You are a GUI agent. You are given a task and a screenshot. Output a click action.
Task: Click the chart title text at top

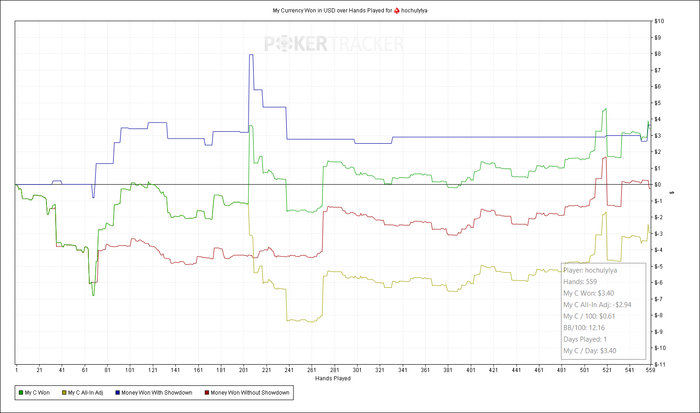click(350, 10)
